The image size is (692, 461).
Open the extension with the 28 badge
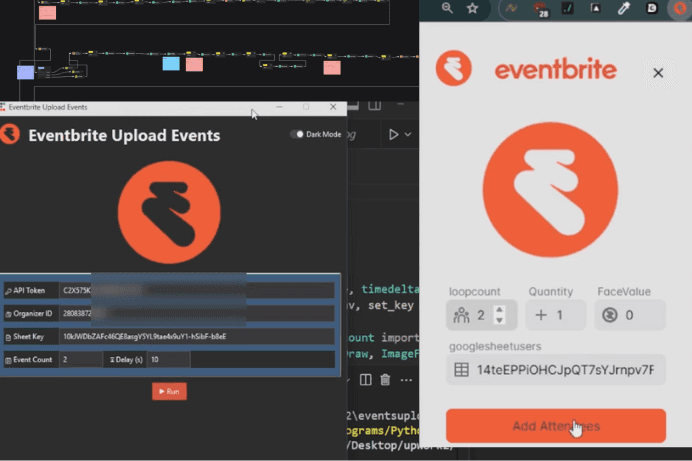(540, 9)
